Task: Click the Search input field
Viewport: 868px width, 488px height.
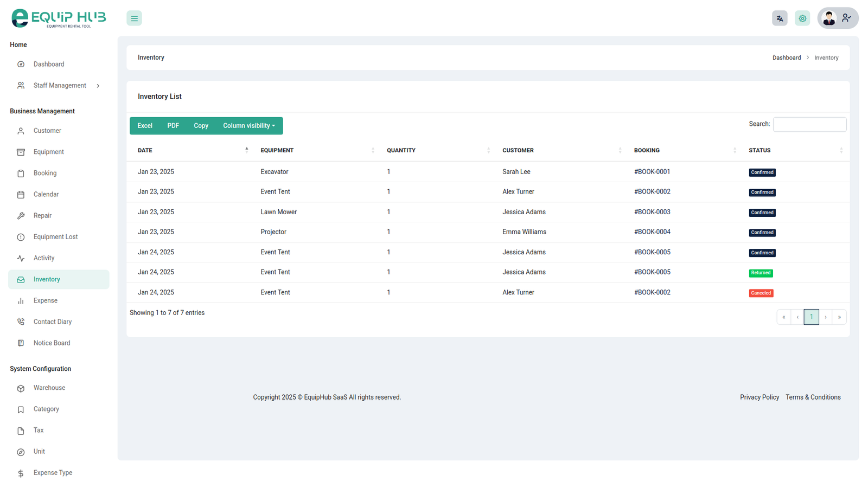Action: tap(809, 125)
